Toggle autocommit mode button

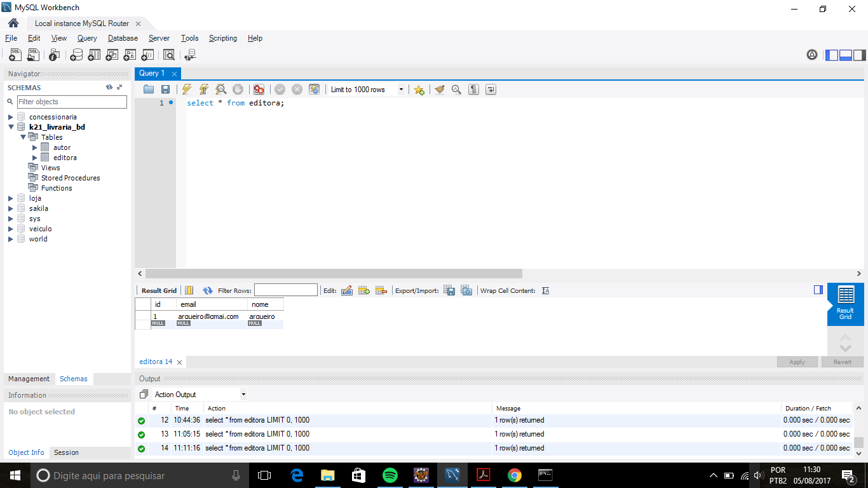[x=314, y=90]
